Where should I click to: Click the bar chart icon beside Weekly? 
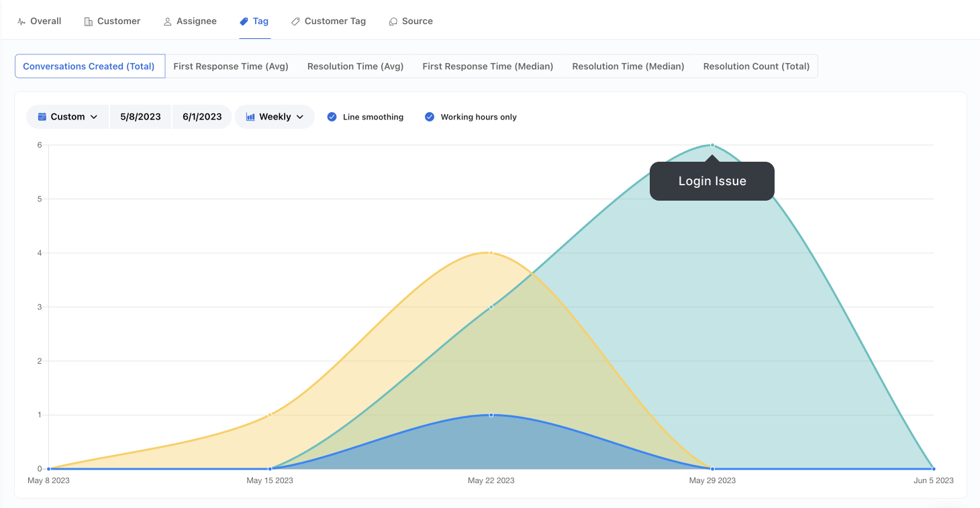[x=250, y=117]
